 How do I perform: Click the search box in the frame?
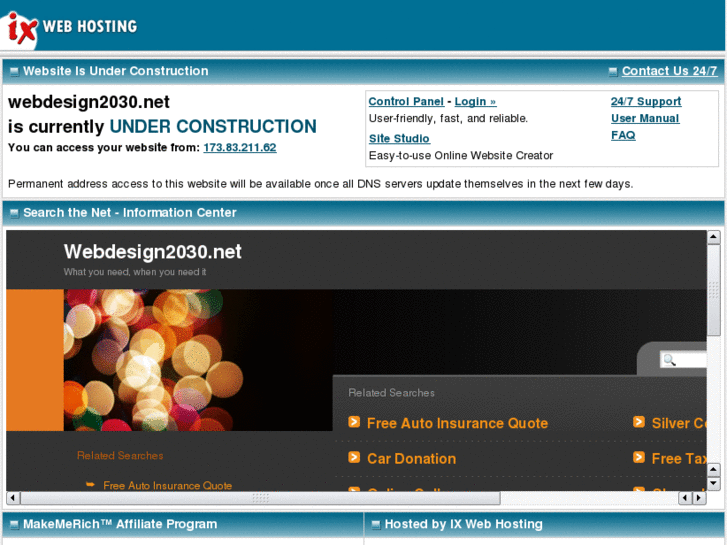683,360
